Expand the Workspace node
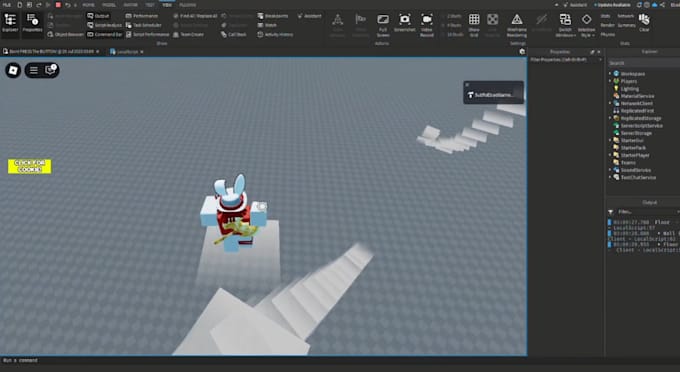This screenshot has height=372, width=680. [x=610, y=74]
